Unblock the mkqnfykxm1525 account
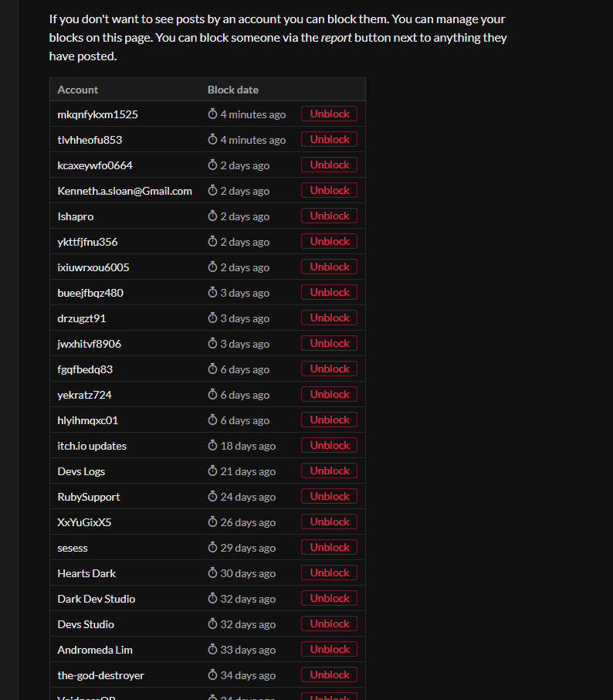The height and width of the screenshot is (700, 613). click(x=329, y=114)
